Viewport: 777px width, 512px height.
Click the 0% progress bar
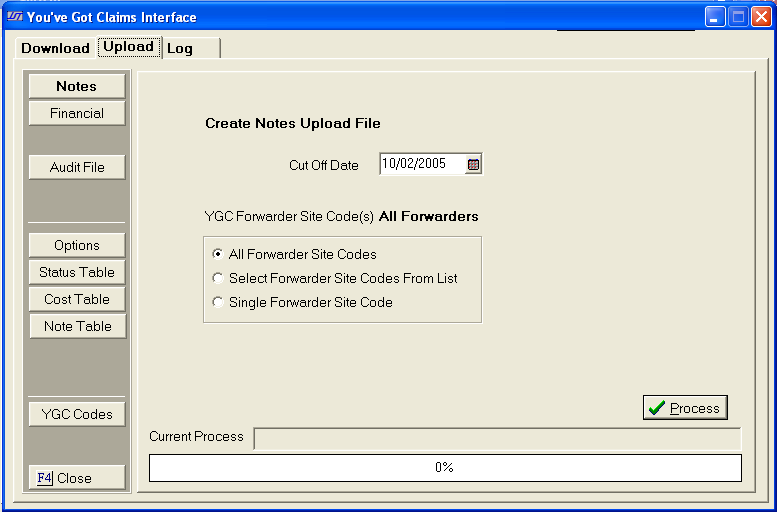point(445,468)
